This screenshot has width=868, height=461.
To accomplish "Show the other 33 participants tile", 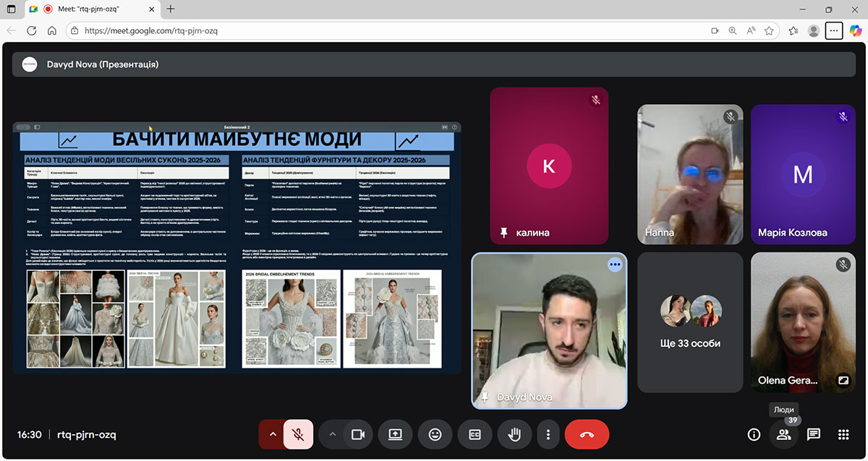I will [x=690, y=322].
